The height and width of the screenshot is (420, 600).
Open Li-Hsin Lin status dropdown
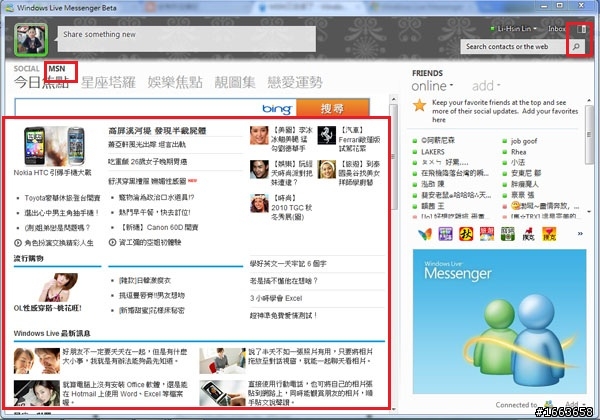[x=514, y=31]
